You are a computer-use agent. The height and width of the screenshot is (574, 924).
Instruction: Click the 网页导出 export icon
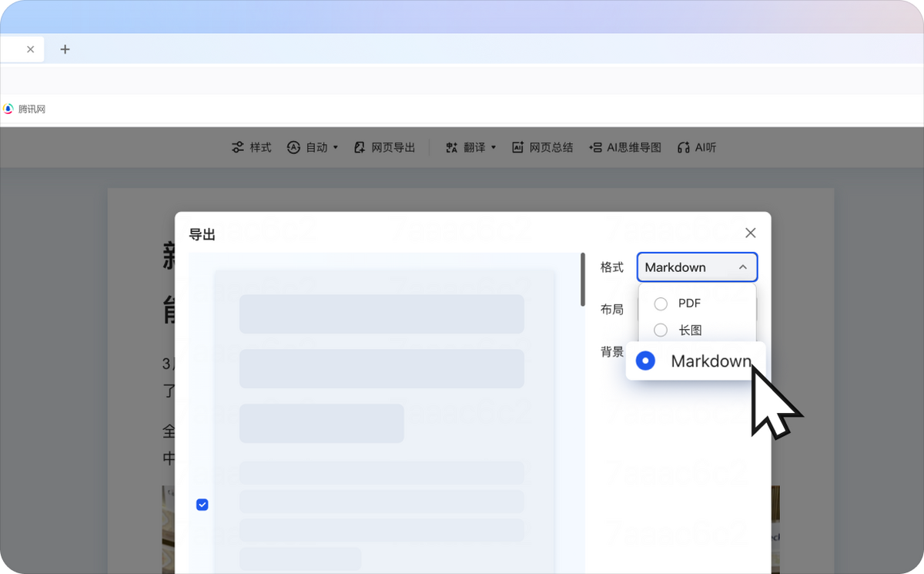click(x=360, y=147)
